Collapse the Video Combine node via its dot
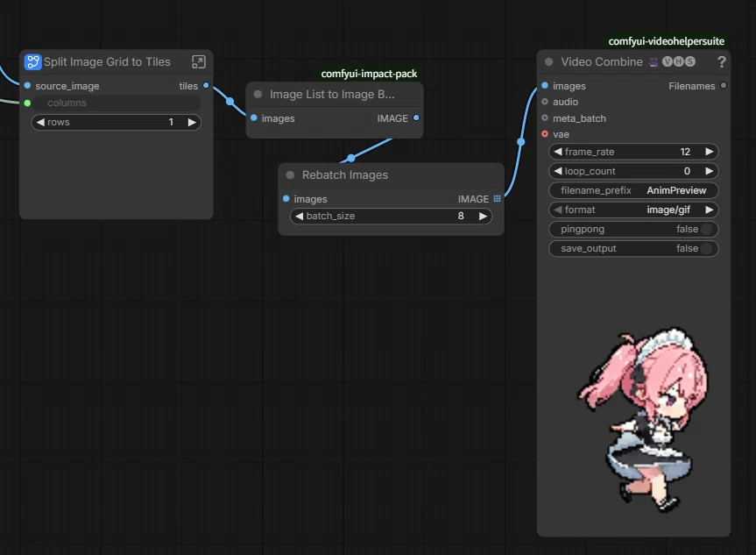756x555 pixels. (x=548, y=61)
